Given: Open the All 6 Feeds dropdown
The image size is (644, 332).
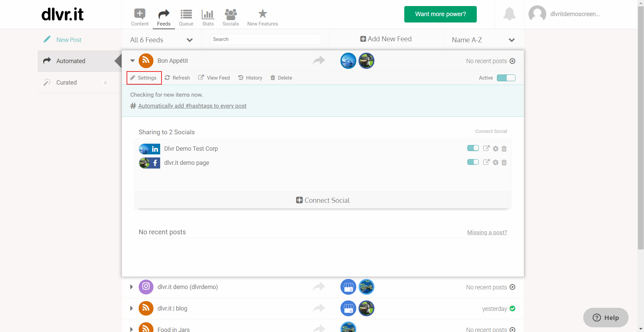Looking at the screenshot, I should [162, 40].
